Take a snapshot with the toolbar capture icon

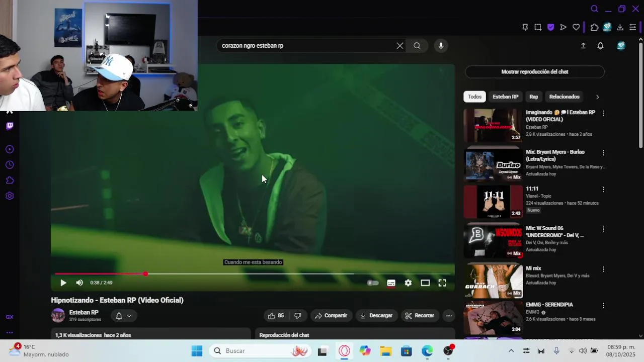(x=538, y=27)
